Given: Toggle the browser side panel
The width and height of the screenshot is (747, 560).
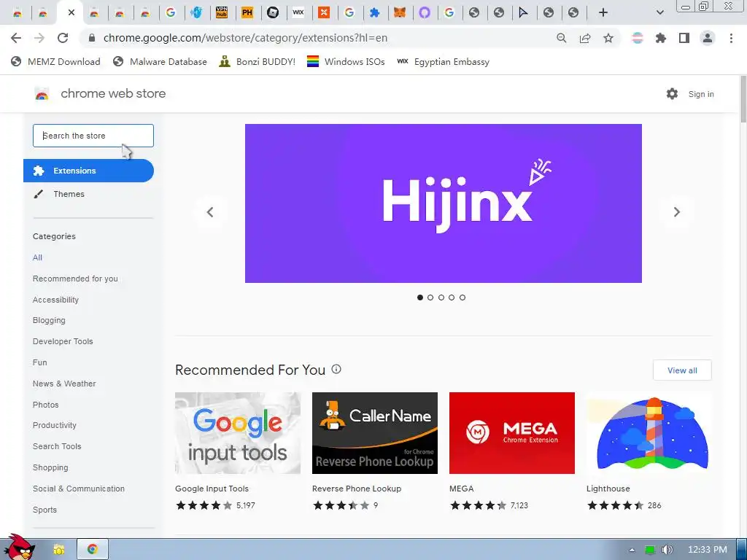Looking at the screenshot, I should [684, 38].
